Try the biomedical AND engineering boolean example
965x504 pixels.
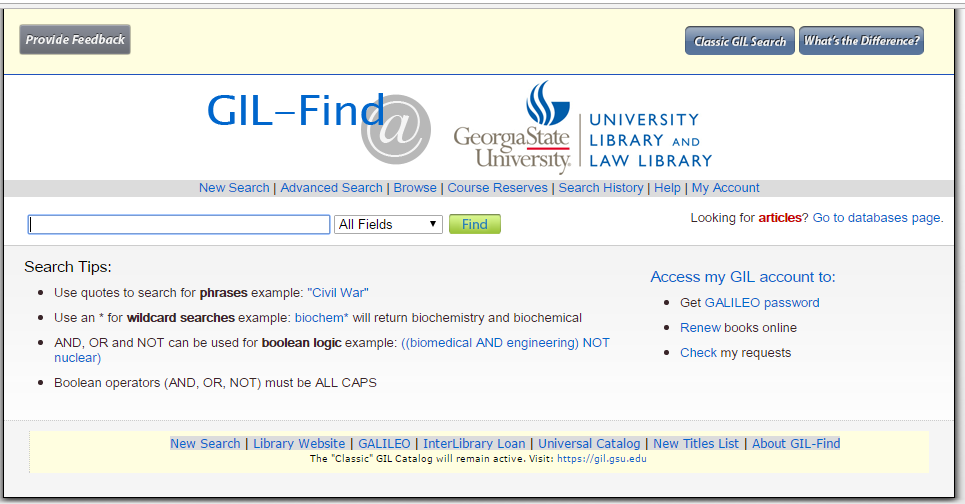coord(332,350)
